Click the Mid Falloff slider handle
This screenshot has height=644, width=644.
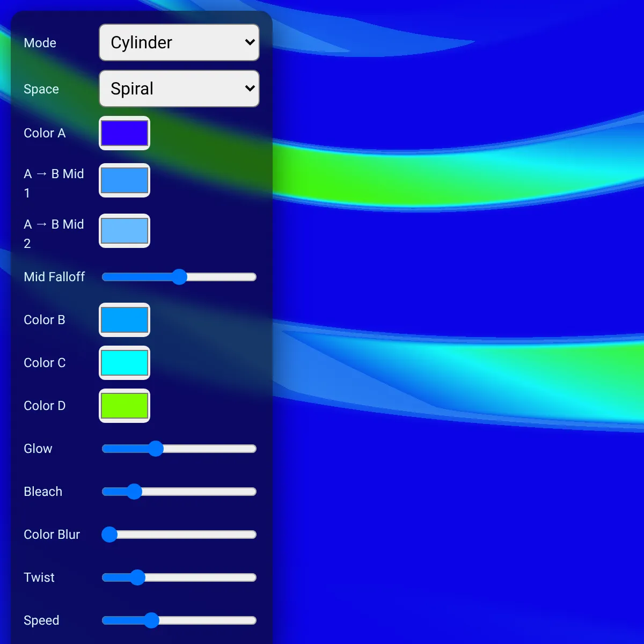[179, 277]
